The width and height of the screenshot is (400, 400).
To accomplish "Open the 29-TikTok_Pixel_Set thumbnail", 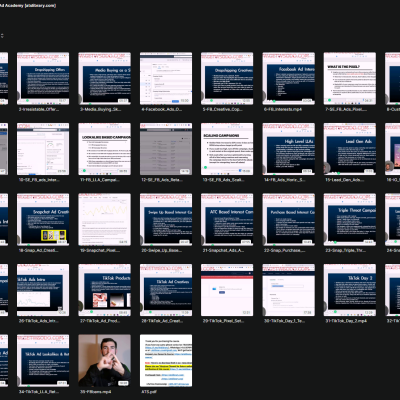I will [x=227, y=290].
